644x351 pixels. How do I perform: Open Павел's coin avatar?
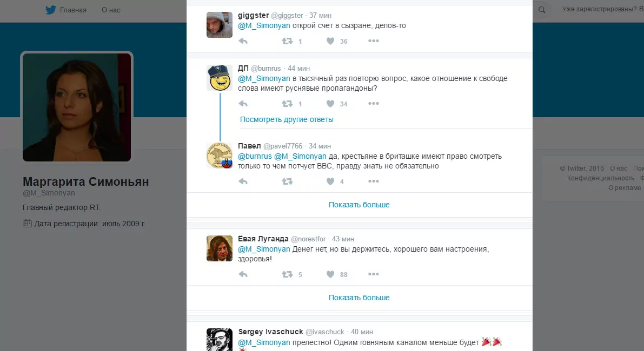pyautogui.click(x=220, y=156)
